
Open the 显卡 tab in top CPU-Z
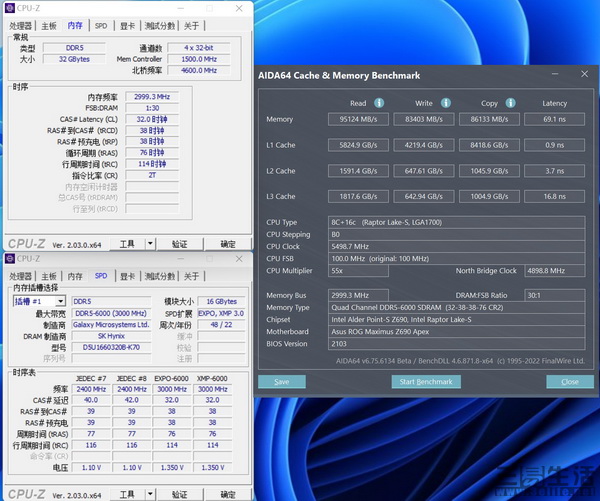(127, 26)
